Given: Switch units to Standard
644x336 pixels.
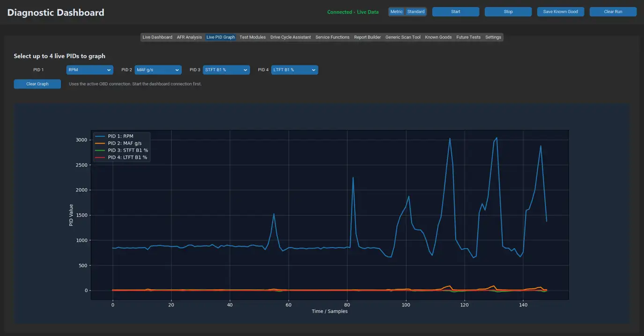Looking at the screenshot, I should (x=415, y=12).
